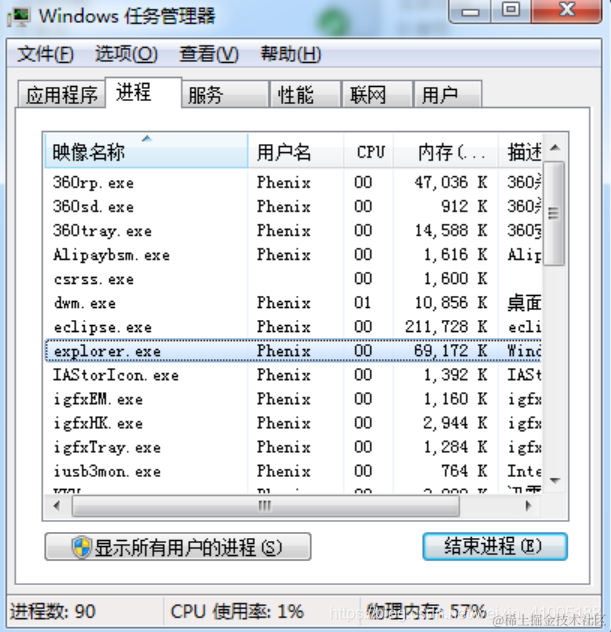Click the 47,036 K memory value

(451, 183)
